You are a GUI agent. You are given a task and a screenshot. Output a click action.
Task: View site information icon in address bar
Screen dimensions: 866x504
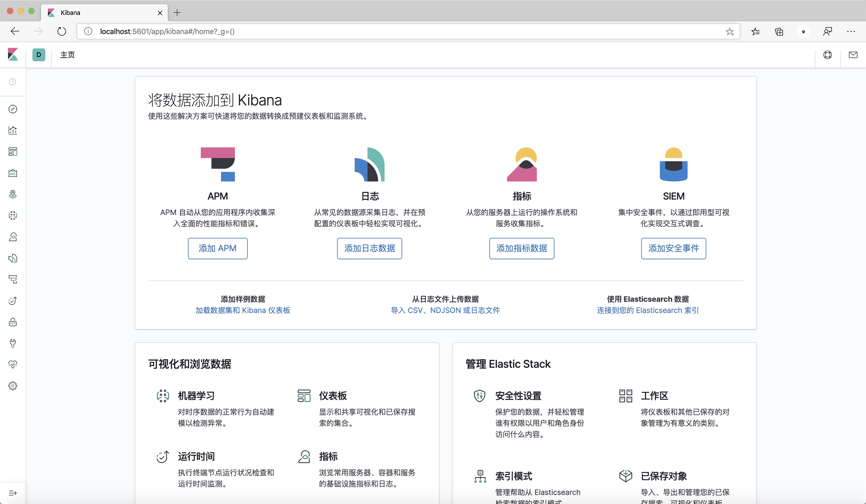pyautogui.click(x=88, y=31)
